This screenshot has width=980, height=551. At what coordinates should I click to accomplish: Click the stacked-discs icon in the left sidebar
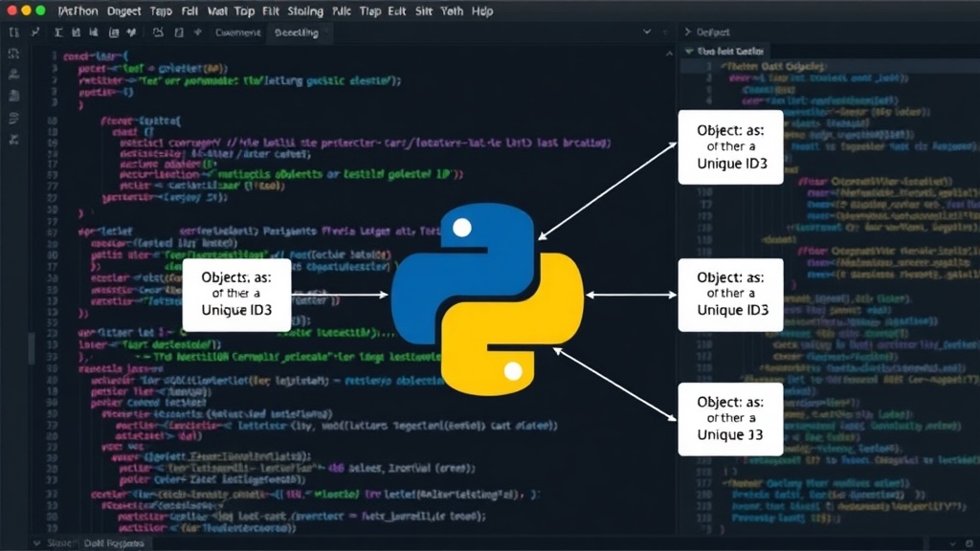click(x=13, y=118)
